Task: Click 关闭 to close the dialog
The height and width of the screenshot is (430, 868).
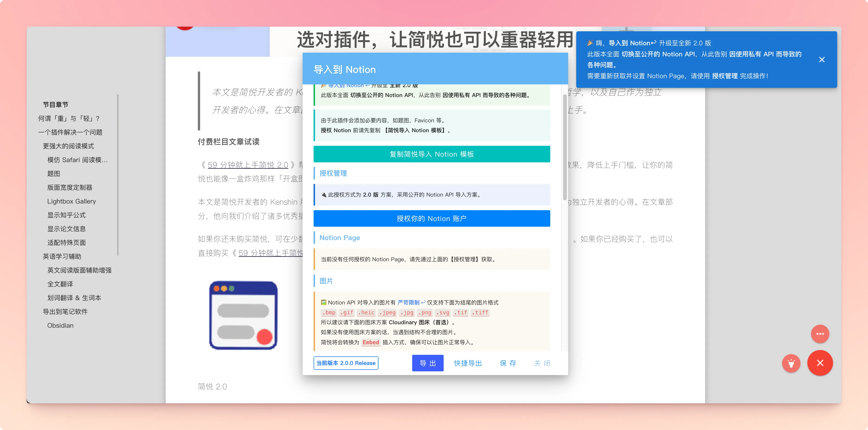Action: tap(542, 363)
